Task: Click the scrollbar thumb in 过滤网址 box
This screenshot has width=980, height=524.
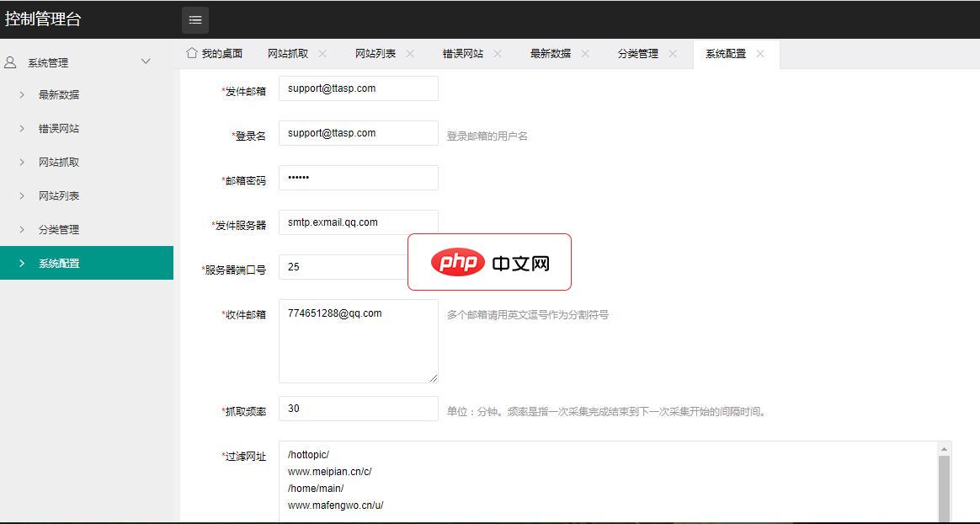Action: click(x=945, y=489)
